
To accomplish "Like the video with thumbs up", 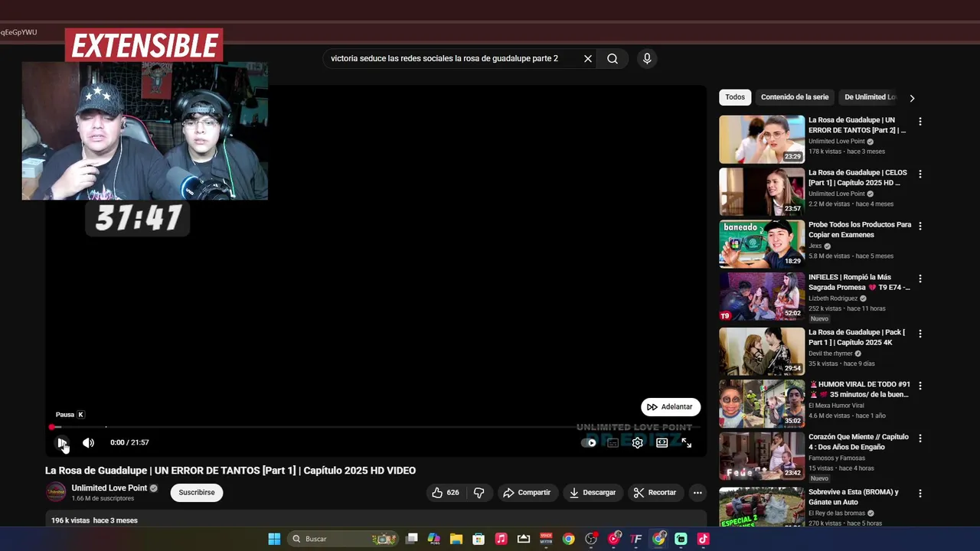I will (446, 493).
